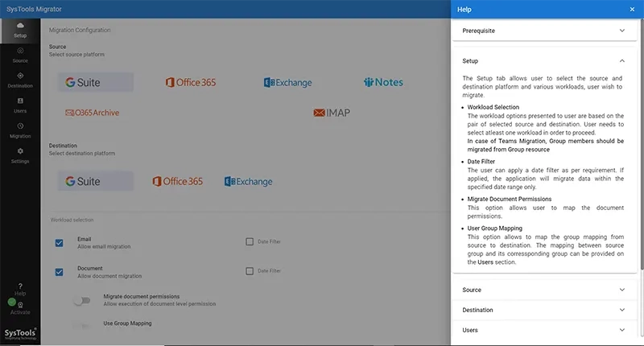Enable Date Filter for Email
The image size is (644, 346).
tap(250, 241)
